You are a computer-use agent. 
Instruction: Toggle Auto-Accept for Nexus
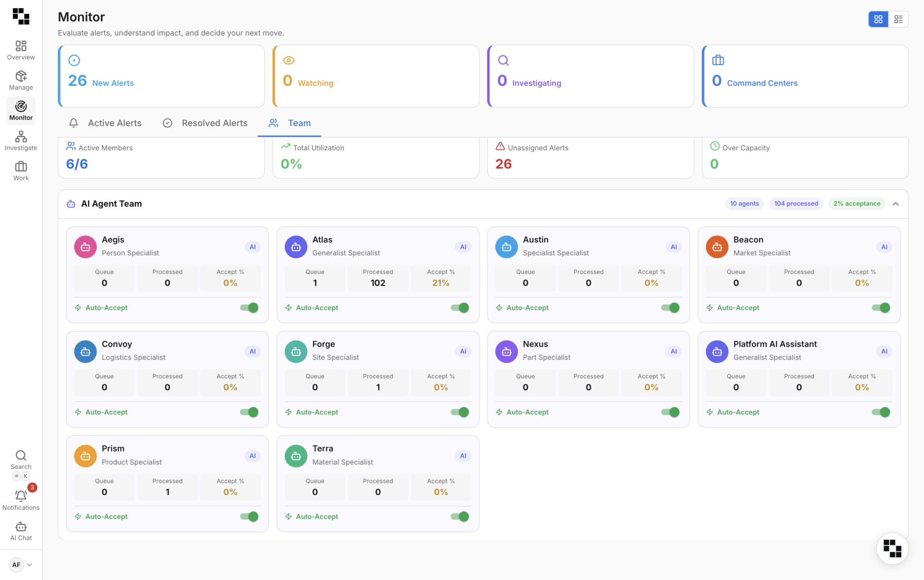670,412
